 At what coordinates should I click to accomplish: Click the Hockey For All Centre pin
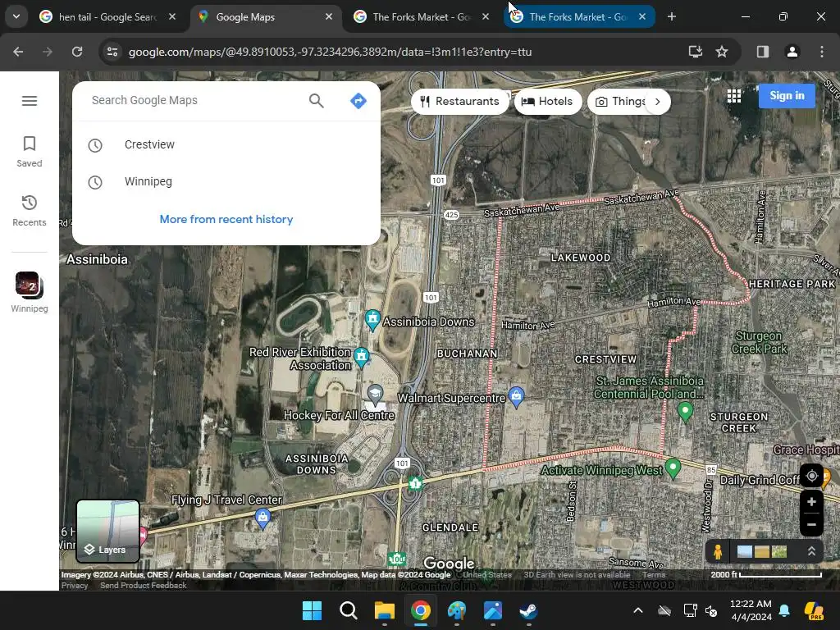375,395
